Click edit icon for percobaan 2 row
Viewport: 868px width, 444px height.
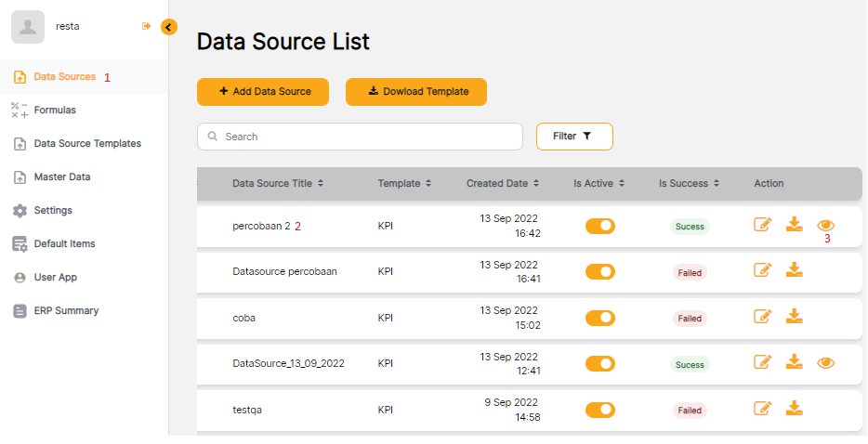click(x=763, y=225)
